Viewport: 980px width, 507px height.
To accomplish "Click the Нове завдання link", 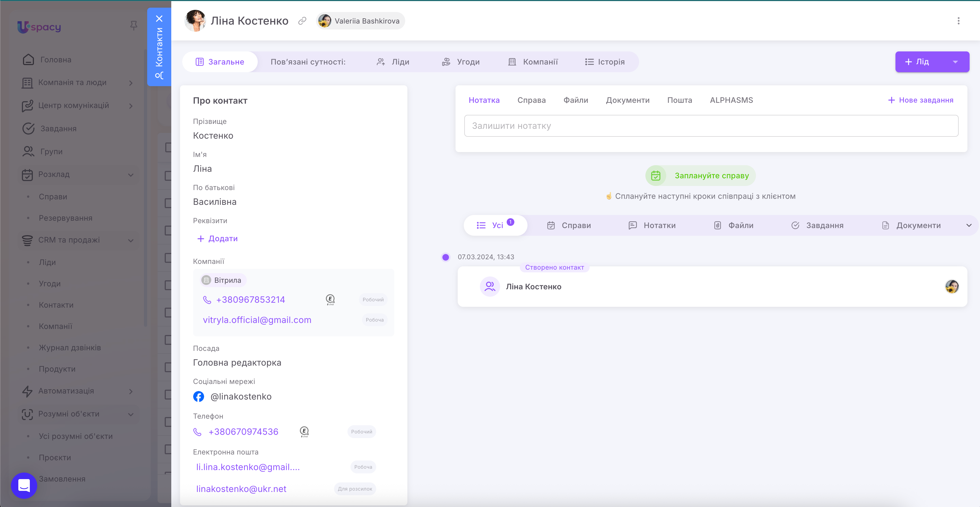I will [x=921, y=100].
